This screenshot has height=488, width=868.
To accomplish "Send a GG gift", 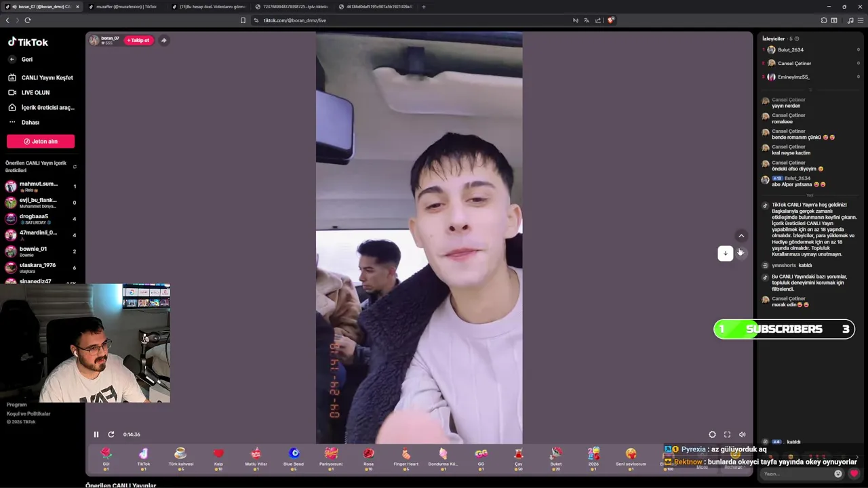I will [x=481, y=458].
